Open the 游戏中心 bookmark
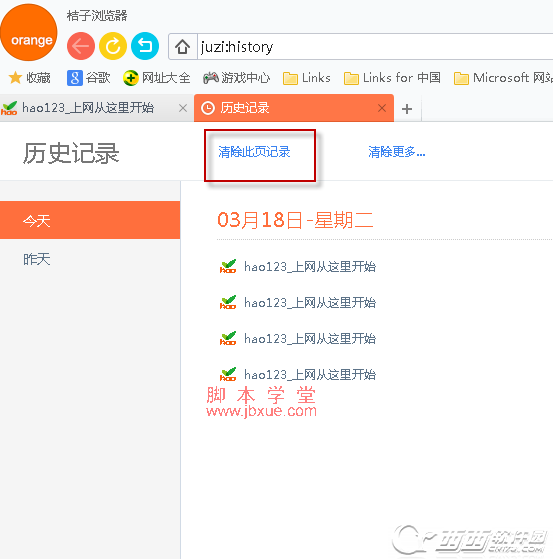The image size is (553, 559). click(x=236, y=78)
